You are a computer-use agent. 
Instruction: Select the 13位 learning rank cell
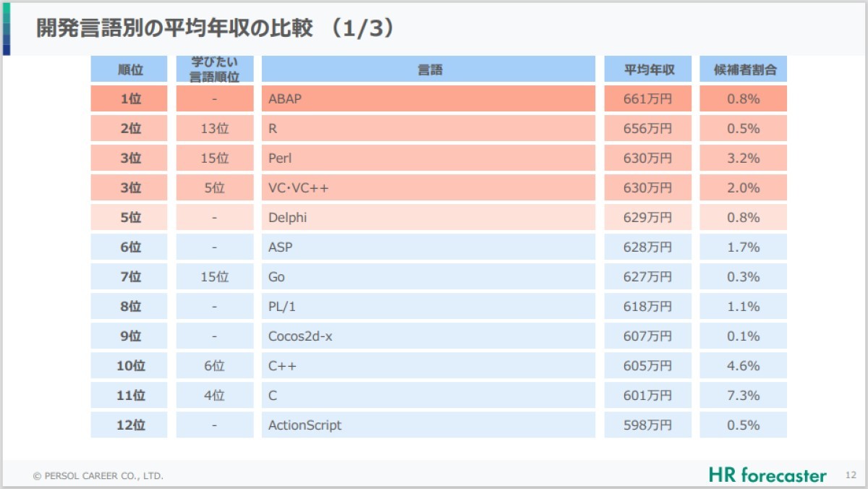[x=214, y=128]
